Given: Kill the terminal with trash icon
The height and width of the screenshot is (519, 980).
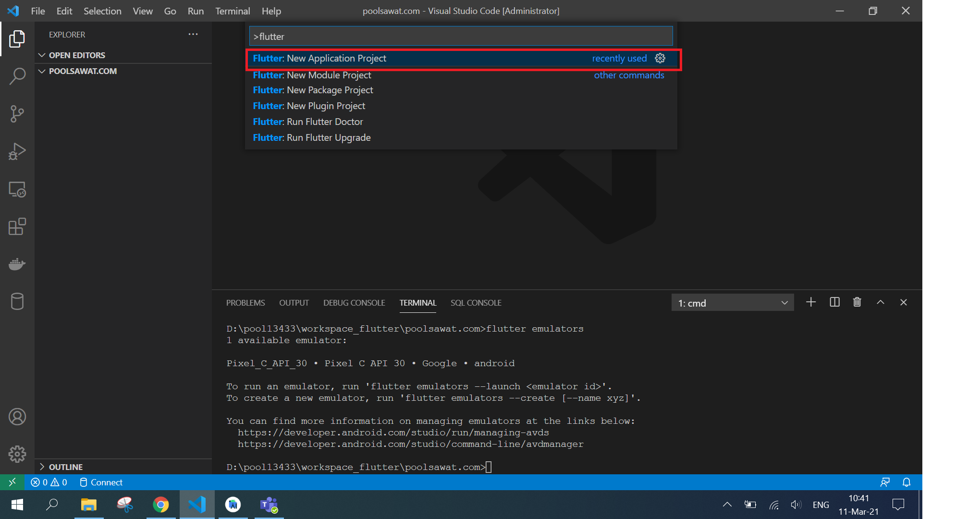Looking at the screenshot, I should click(x=857, y=302).
